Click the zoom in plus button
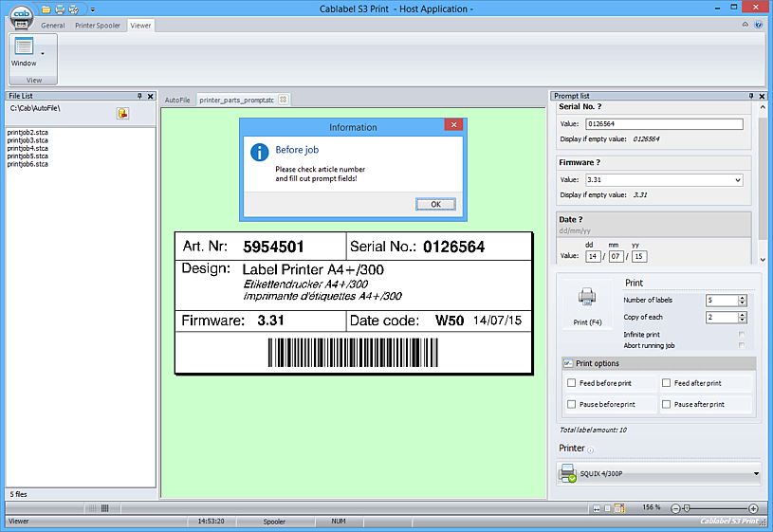Image resolution: width=773 pixels, height=532 pixels. [x=753, y=508]
